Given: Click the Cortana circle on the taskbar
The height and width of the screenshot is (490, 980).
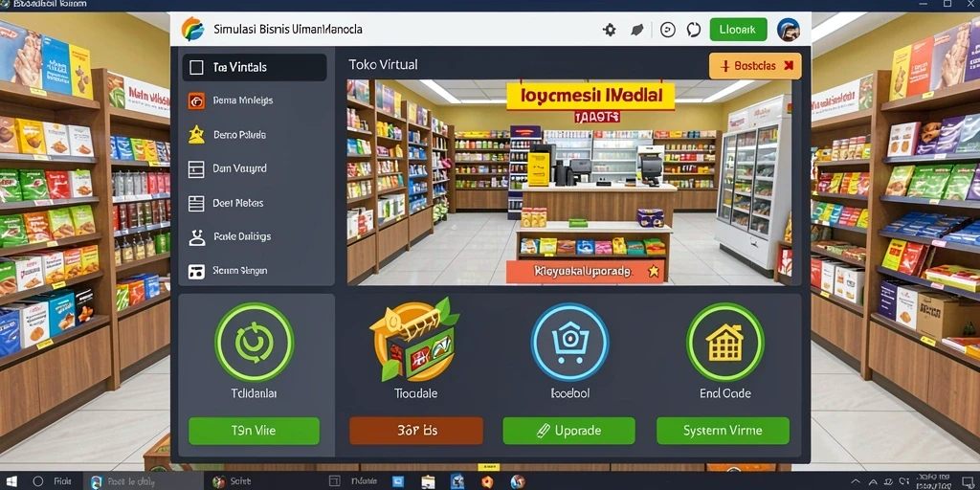Looking at the screenshot, I should [x=38, y=481].
